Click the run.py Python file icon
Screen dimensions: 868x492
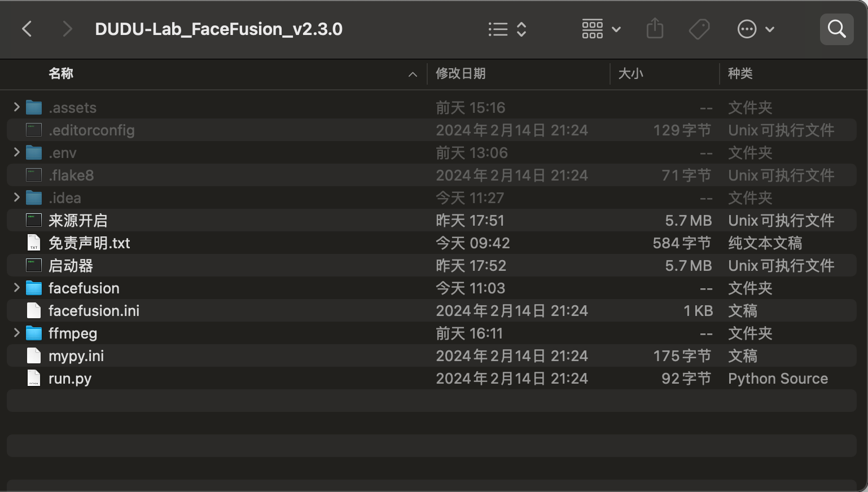tap(34, 378)
